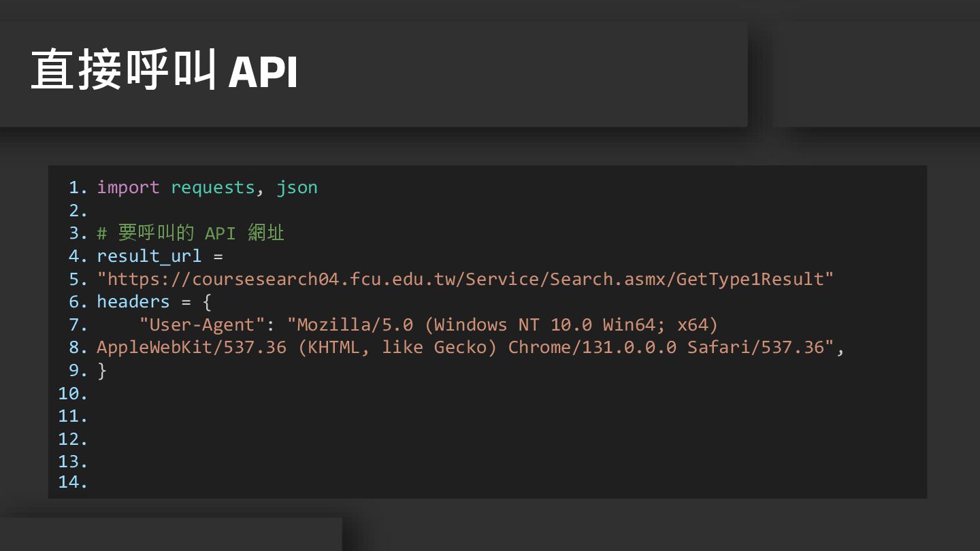The width and height of the screenshot is (980, 551).
Task: Click the "headers" variable name
Action: pos(133,301)
